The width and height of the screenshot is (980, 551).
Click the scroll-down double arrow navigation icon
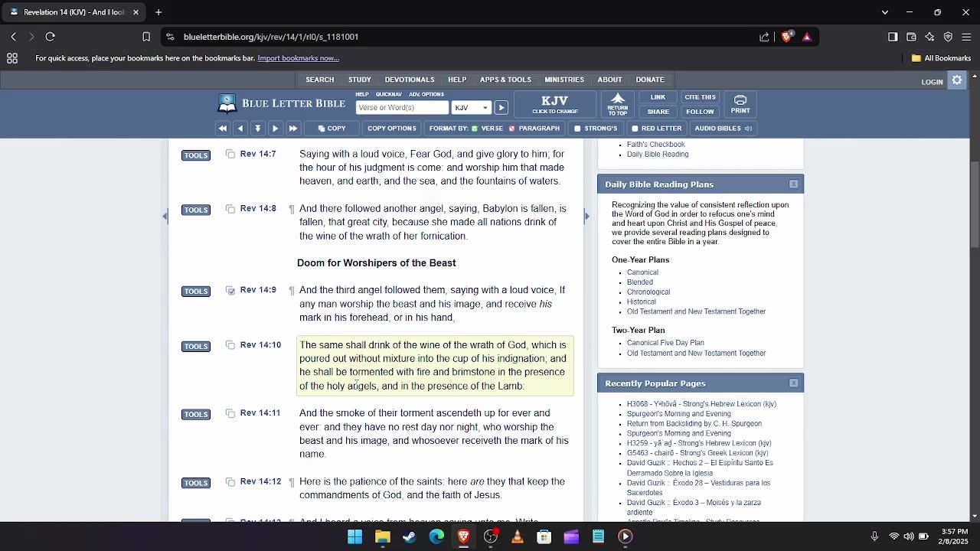pos(258,129)
